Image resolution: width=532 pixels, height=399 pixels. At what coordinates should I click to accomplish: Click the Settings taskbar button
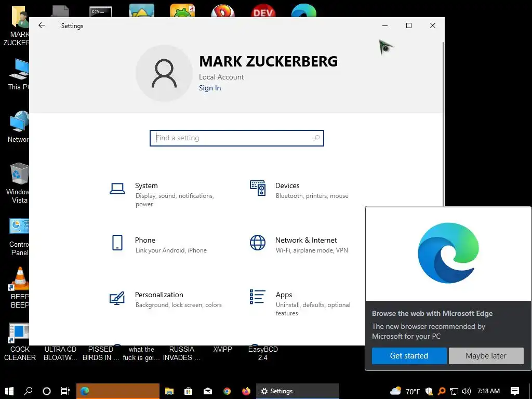coord(298,391)
